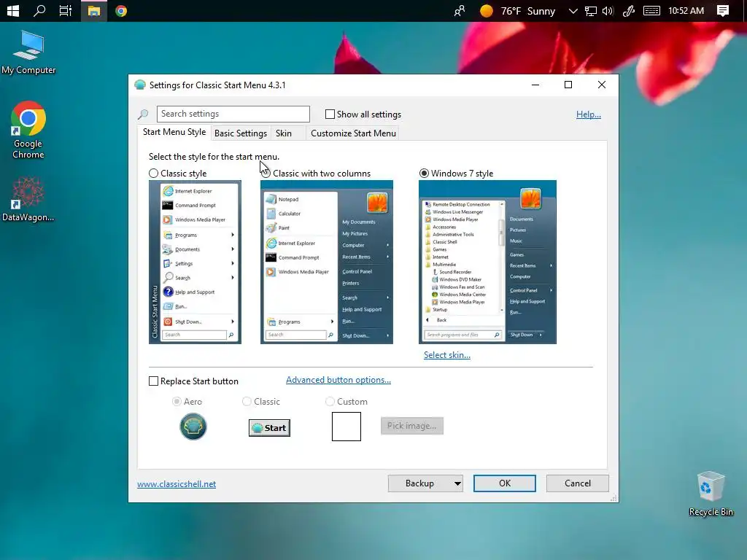Image resolution: width=747 pixels, height=560 pixels.
Task: Click the empty Custom image box
Action: 347,426
